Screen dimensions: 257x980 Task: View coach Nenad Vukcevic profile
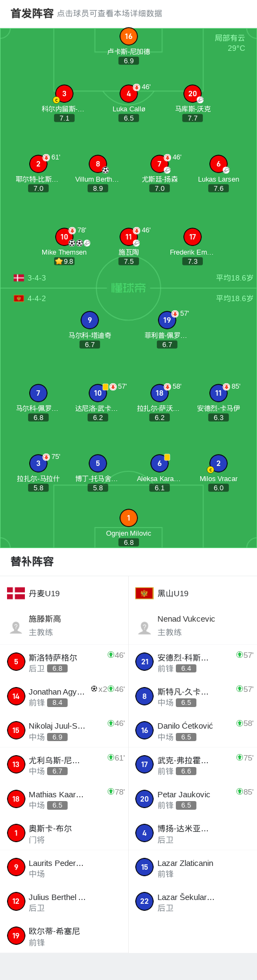tap(193, 625)
